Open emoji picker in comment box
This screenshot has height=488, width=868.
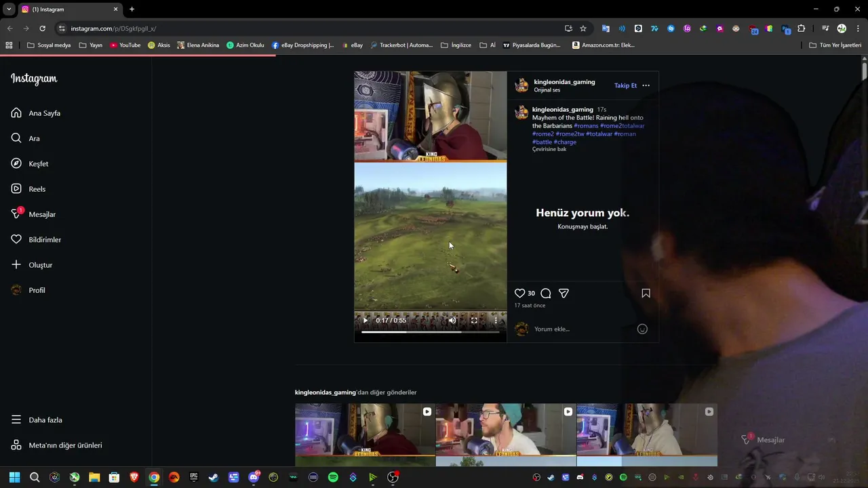pos(642,329)
